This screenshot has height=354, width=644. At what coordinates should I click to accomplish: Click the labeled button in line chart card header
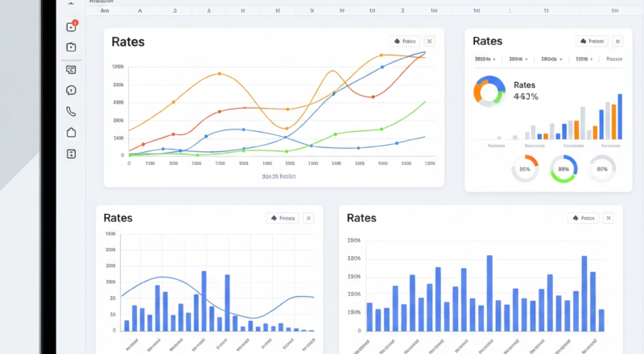(405, 41)
